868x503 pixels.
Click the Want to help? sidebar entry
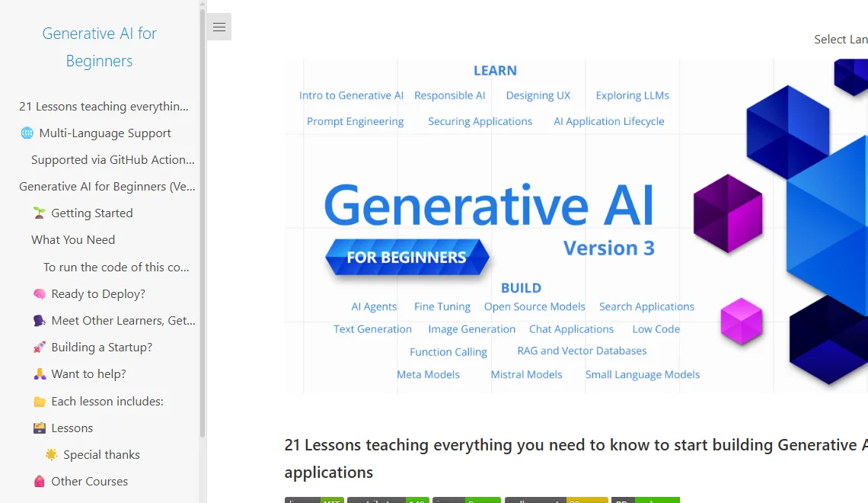(80, 374)
